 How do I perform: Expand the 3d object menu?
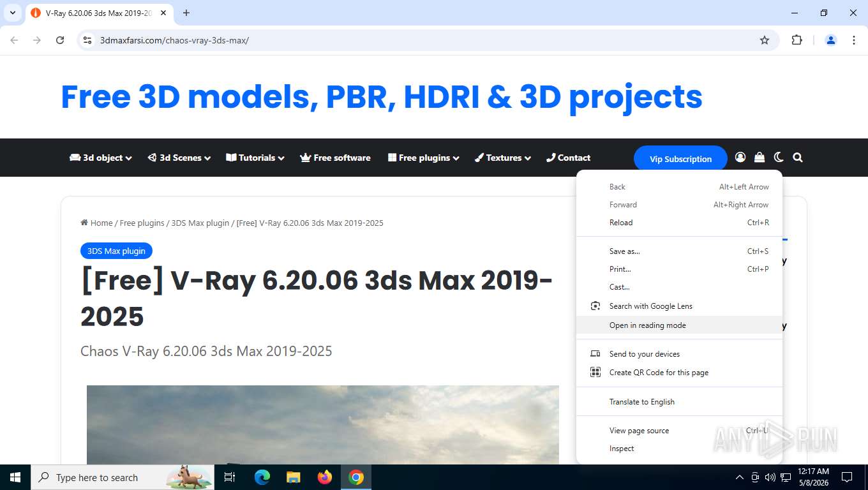coord(101,158)
